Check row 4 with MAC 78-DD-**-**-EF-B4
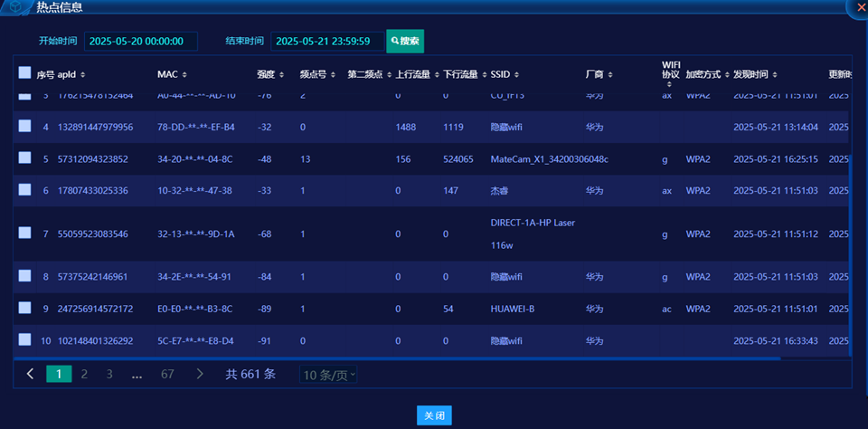The image size is (868, 429). pos(24,126)
